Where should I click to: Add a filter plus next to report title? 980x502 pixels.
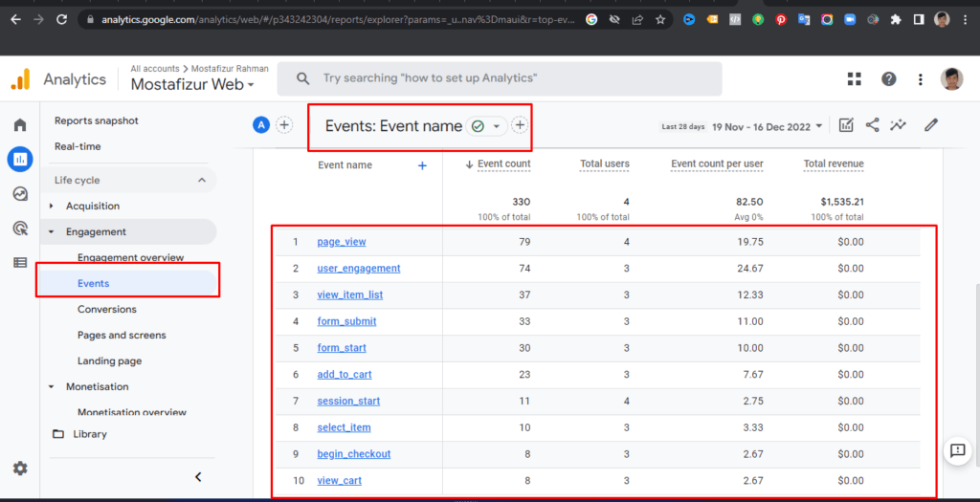520,125
